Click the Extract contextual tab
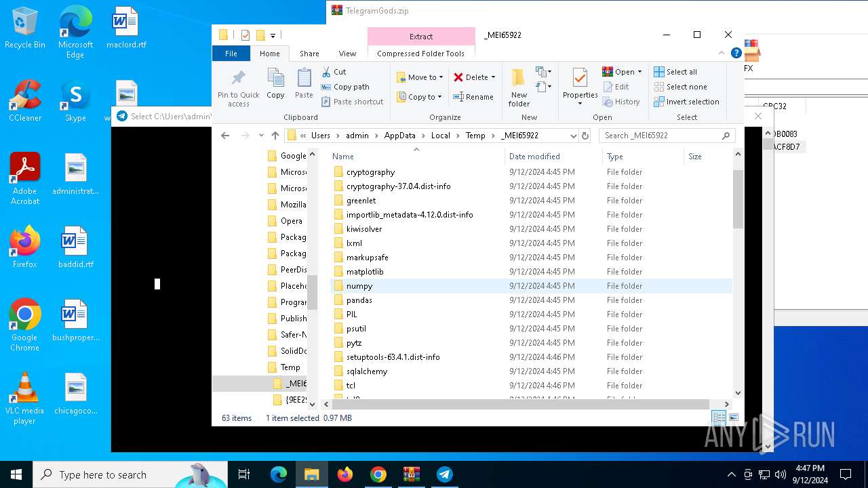Viewport: 868px width, 488px height. pyautogui.click(x=421, y=37)
